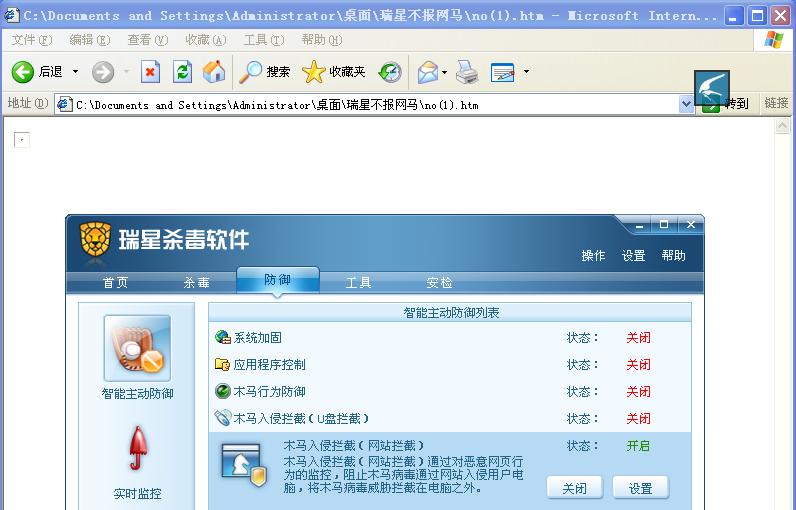796x510 pixels.
Task: Open the Home page house icon
Action: tap(214, 72)
